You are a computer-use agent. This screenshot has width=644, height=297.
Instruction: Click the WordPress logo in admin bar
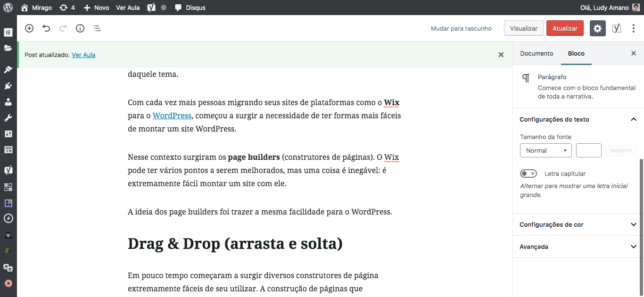click(8, 8)
